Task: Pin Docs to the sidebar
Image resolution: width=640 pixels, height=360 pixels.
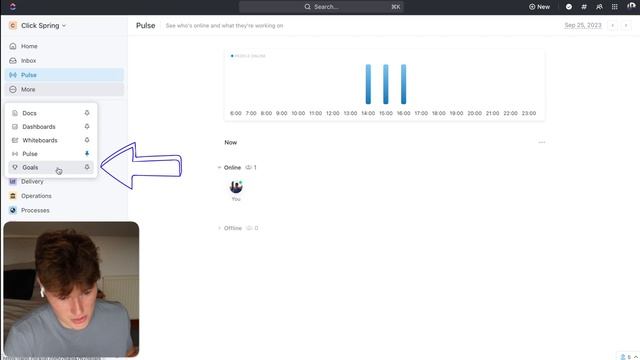Action: (87, 113)
